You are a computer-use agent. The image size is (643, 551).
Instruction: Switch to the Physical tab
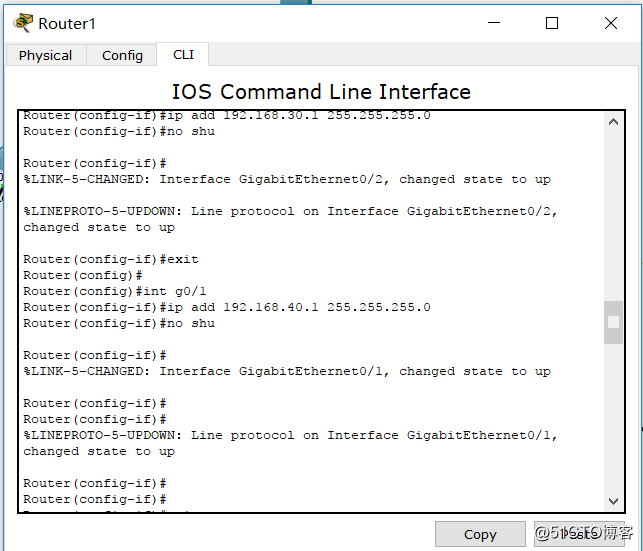tap(46, 55)
